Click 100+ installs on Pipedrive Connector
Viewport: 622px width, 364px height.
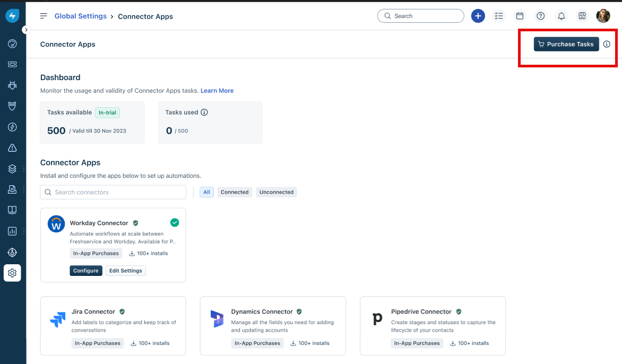[x=470, y=343]
